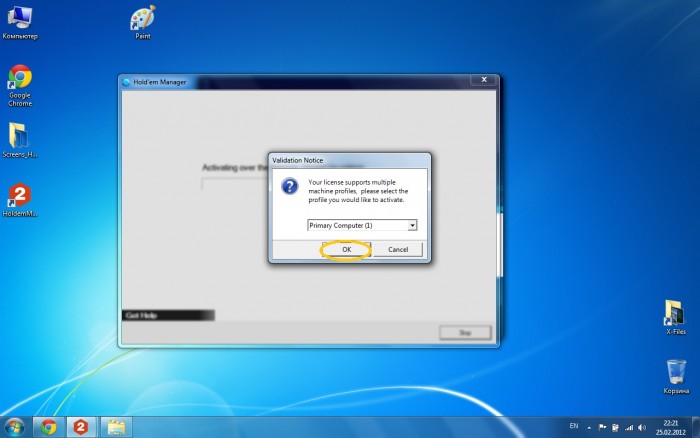The image size is (700, 438).
Task: Click the EN language indicator in tray
Action: pyautogui.click(x=574, y=426)
